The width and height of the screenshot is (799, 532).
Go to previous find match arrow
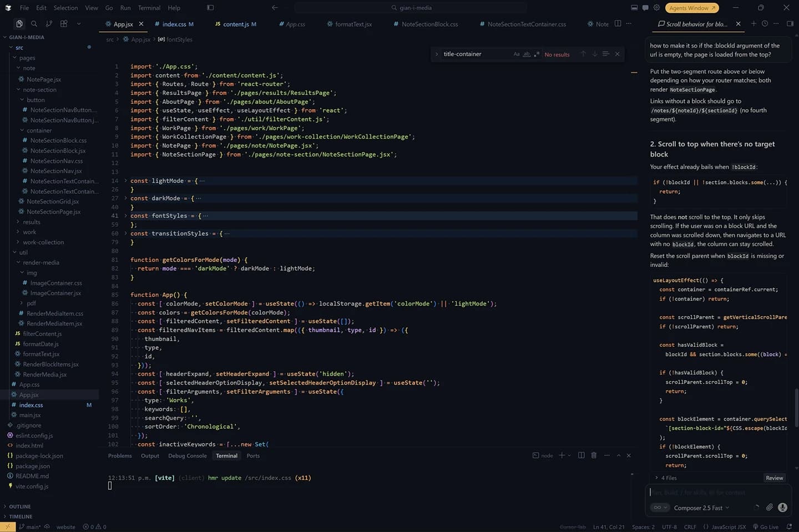click(583, 54)
